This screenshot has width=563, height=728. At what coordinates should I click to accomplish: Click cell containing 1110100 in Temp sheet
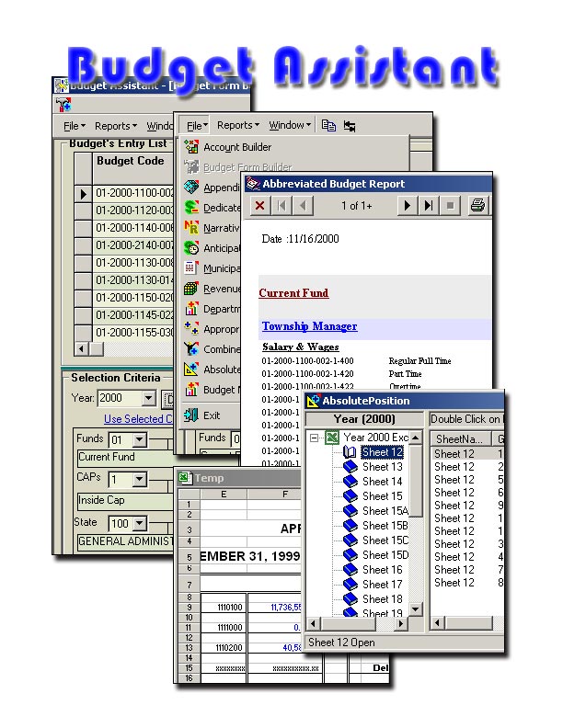tap(224, 608)
